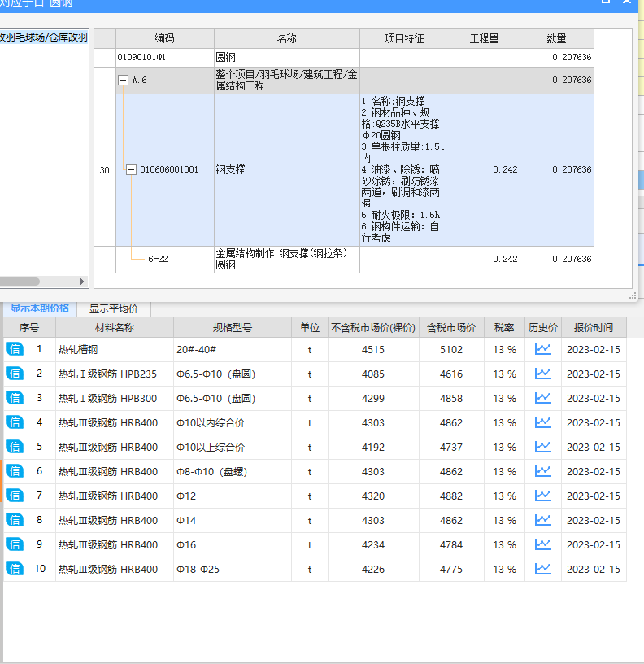Image resolution: width=644 pixels, height=664 pixels.
Task: Click the left panel scroll right arrow
Action: pos(82,282)
